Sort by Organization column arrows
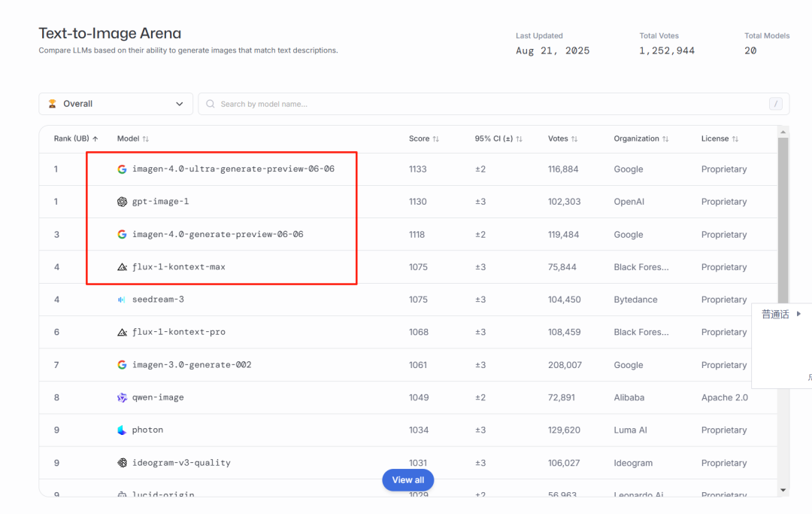 tap(665, 139)
